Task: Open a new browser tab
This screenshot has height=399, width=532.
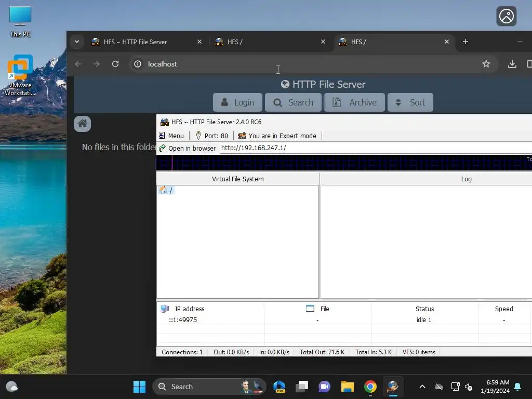Action: coord(465,42)
